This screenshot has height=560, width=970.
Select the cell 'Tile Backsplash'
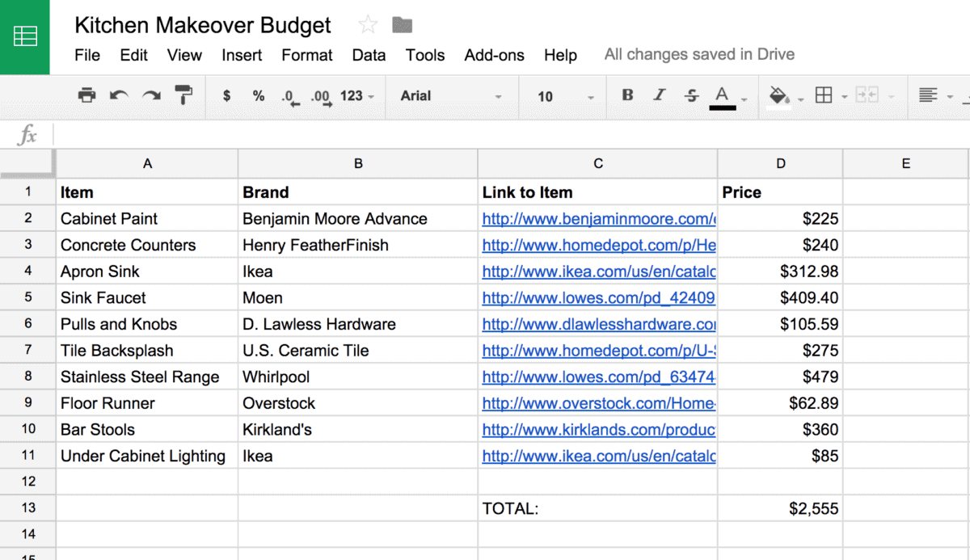coord(147,351)
